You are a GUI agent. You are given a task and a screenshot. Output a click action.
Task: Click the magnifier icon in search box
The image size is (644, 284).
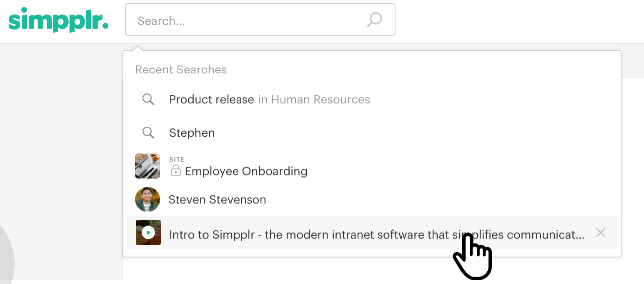coord(375,20)
